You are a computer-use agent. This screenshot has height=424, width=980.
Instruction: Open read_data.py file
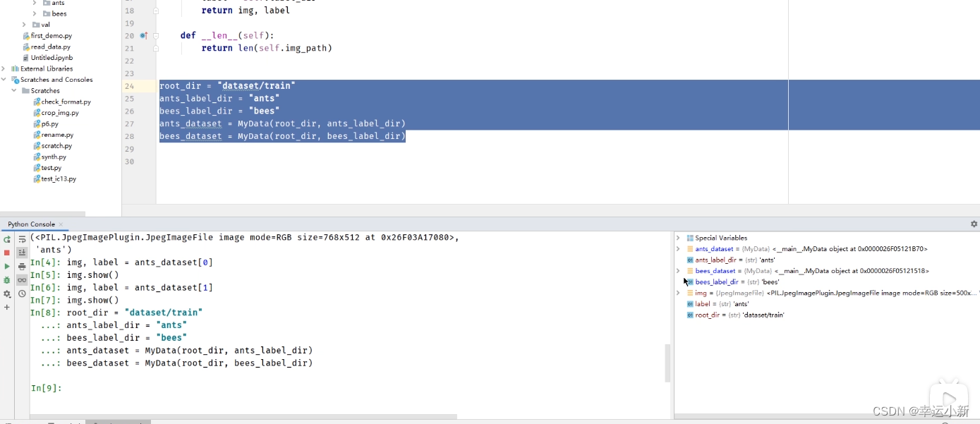point(47,47)
